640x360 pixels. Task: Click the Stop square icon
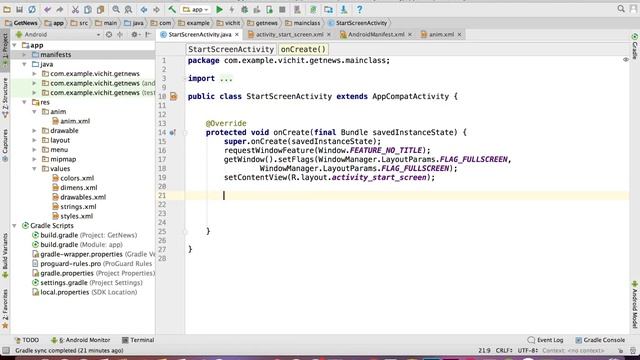pyautogui.click(x=282, y=9)
